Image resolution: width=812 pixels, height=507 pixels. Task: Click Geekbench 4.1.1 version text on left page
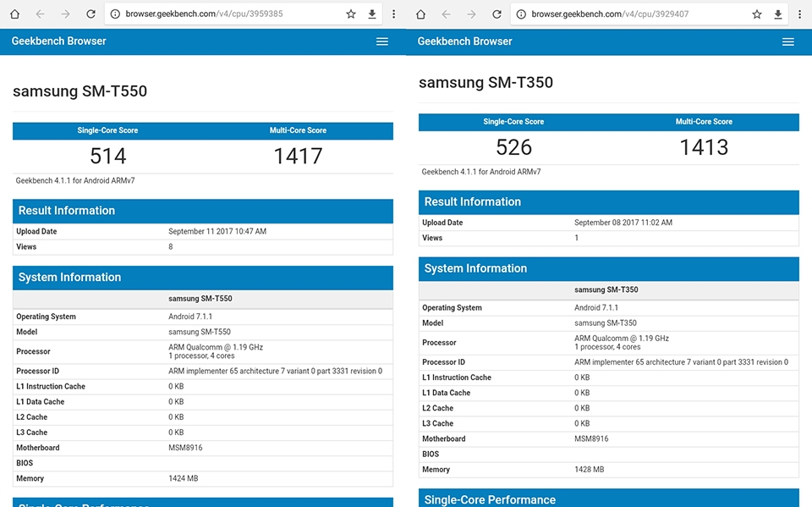tap(75, 180)
